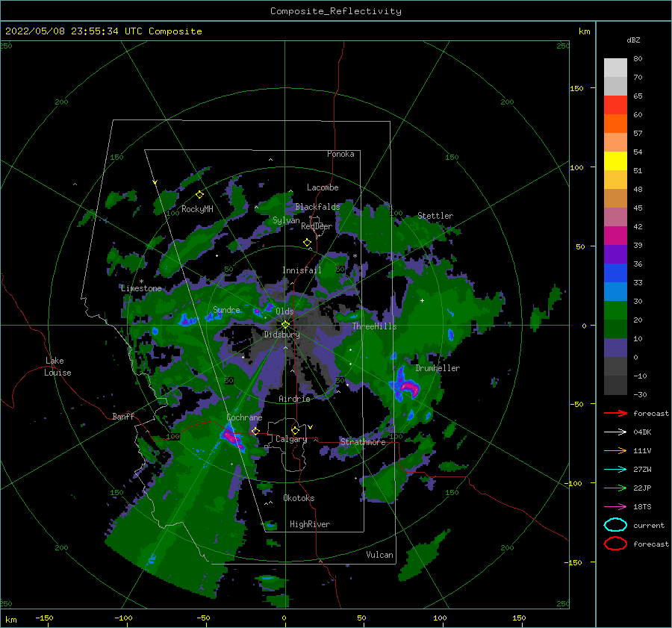Click the Okotoks city label
The image size is (672, 628).
[x=299, y=498]
